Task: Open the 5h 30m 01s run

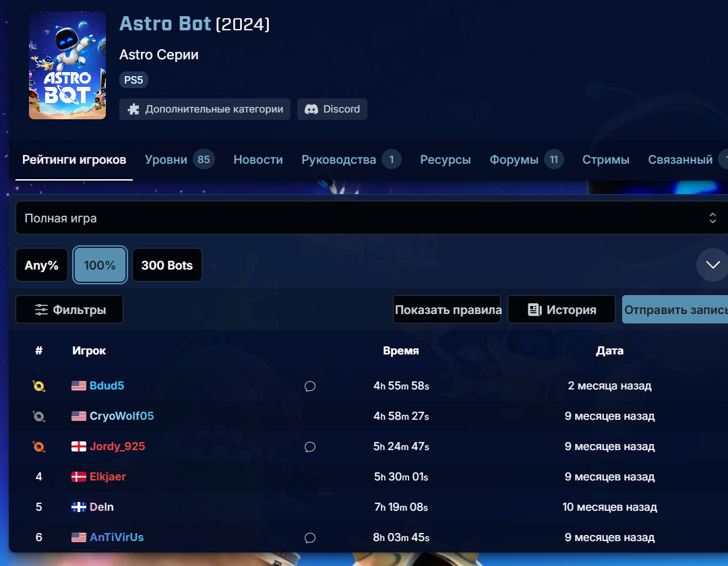Action: click(x=401, y=476)
